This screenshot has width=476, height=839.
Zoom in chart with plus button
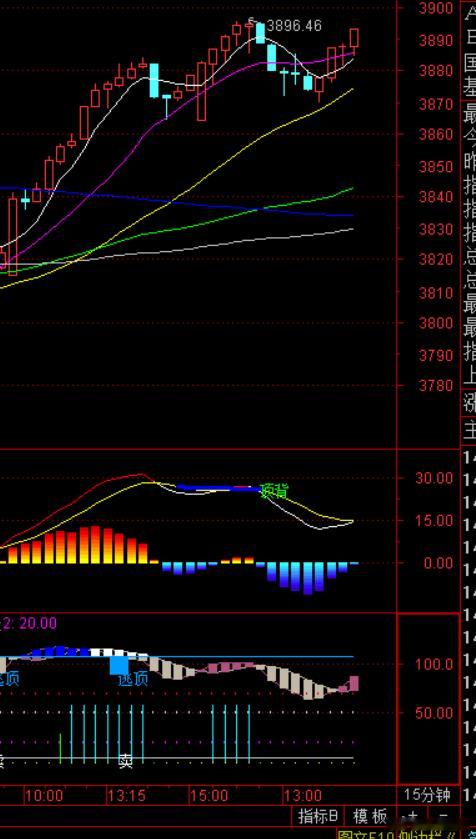tap(412, 817)
